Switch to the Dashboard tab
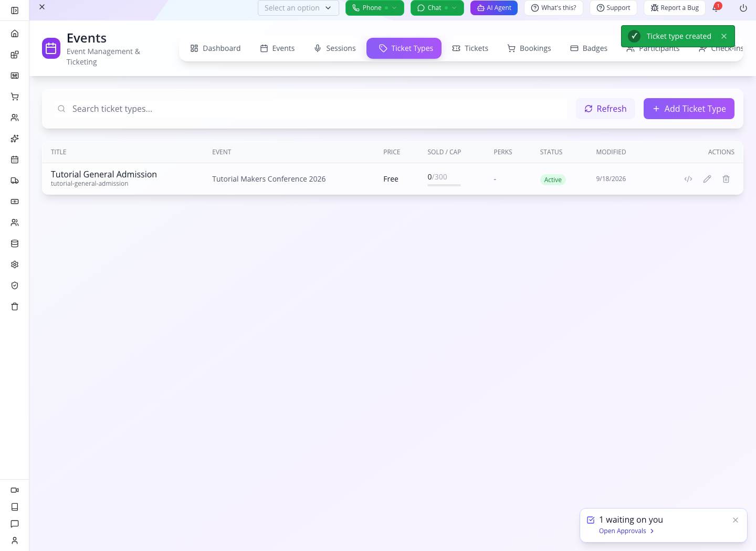756x551 pixels. 215,48
